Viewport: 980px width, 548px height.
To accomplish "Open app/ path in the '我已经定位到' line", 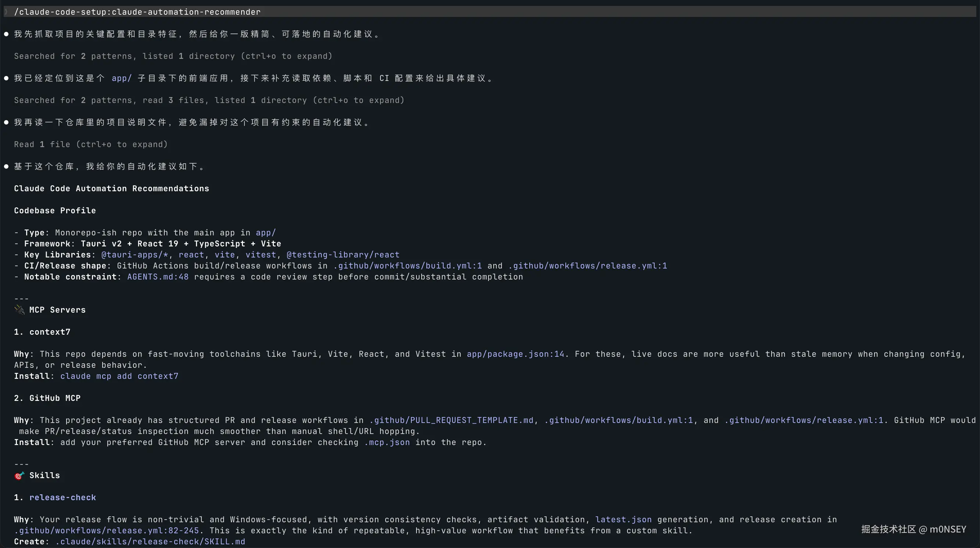I will click(x=122, y=78).
